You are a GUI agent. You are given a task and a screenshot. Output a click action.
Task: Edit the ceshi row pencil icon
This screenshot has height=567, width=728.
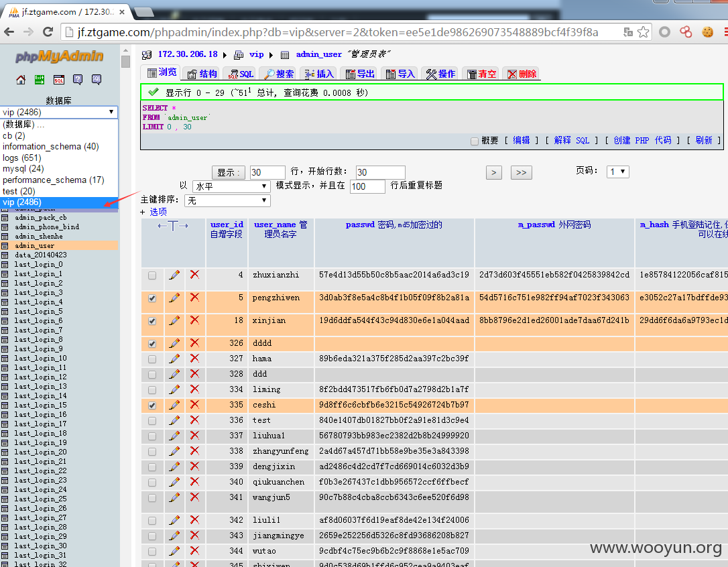[x=174, y=405]
